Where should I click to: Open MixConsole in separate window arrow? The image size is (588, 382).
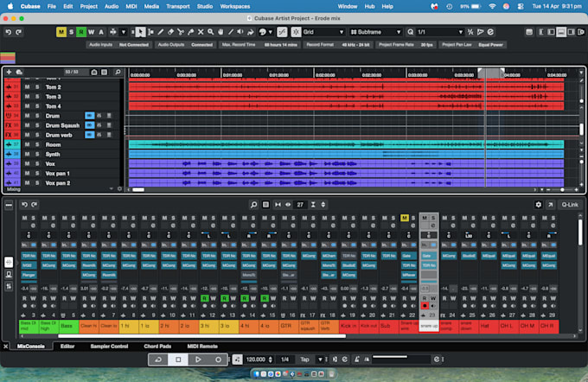[x=551, y=205]
